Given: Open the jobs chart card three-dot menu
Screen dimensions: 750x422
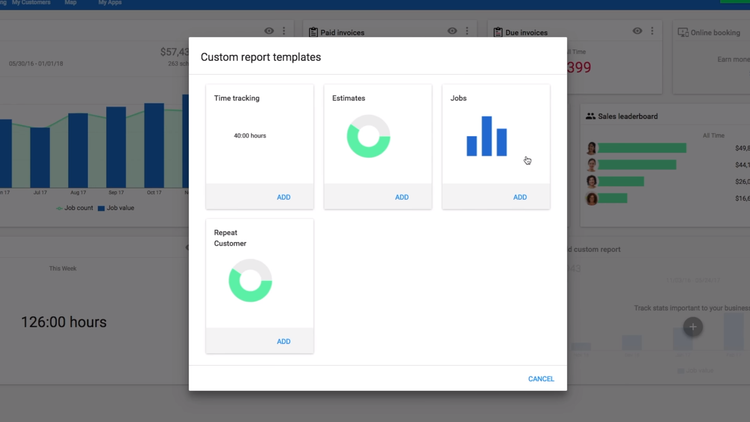Looking at the screenshot, I should point(284,31).
